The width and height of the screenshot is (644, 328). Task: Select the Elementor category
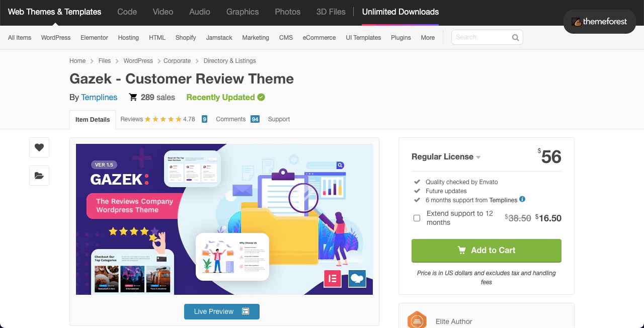[94, 38]
